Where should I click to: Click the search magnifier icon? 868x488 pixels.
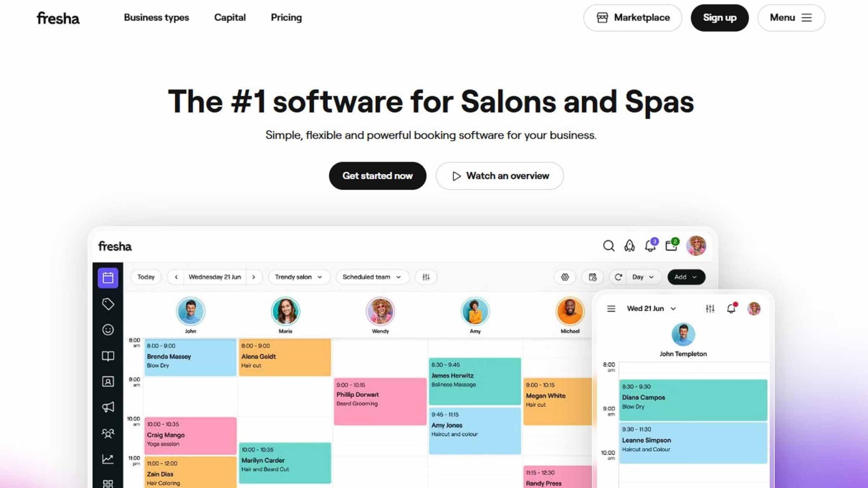pyautogui.click(x=608, y=246)
